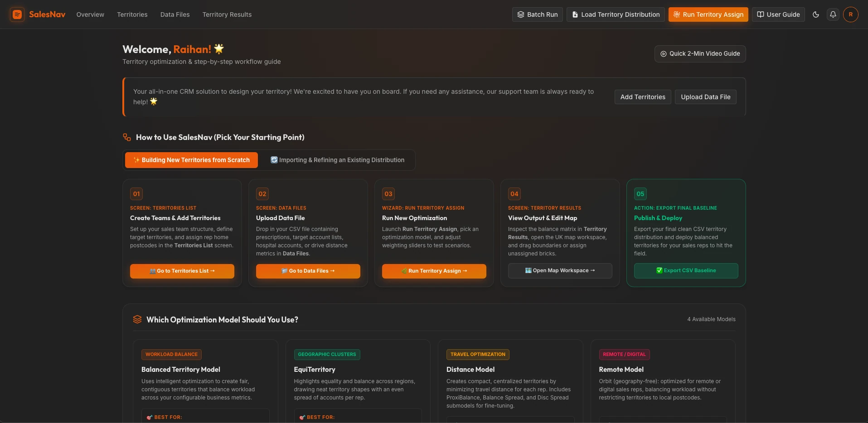The height and width of the screenshot is (423, 868).
Task: Select Building New Territories from Scratch tab
Action: click(191, 160)
